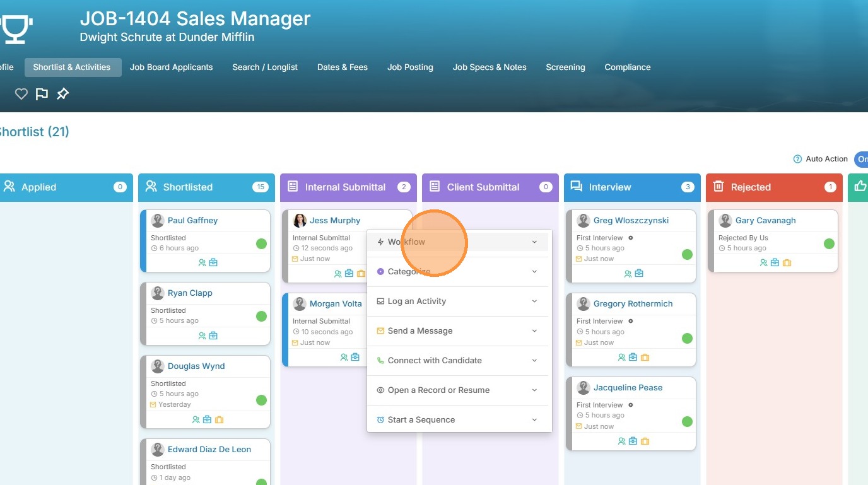868x485 pixels.
Task: Select the Shortlist & Activities tab
Action: pos(73,67)
